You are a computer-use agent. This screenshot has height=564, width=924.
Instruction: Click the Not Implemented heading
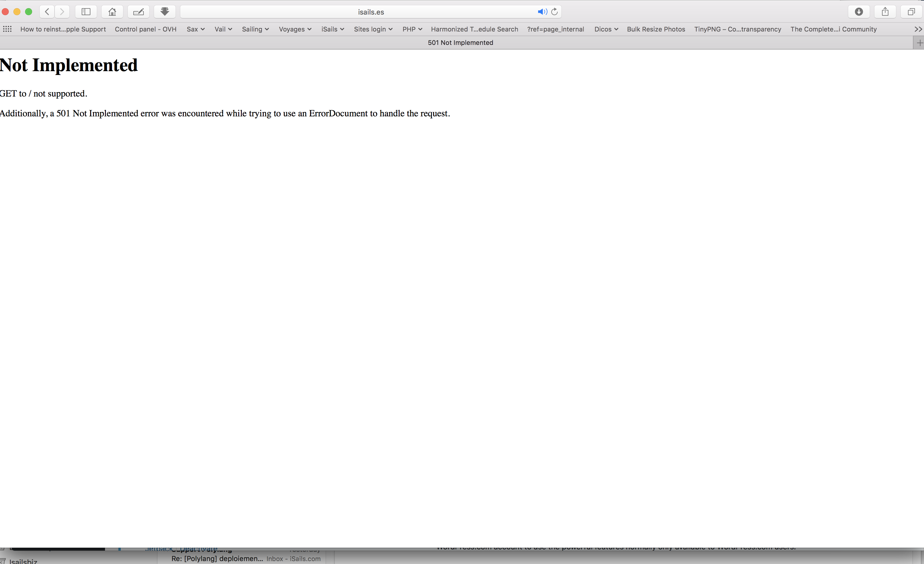pyautogui.click(x=69, y=65)
